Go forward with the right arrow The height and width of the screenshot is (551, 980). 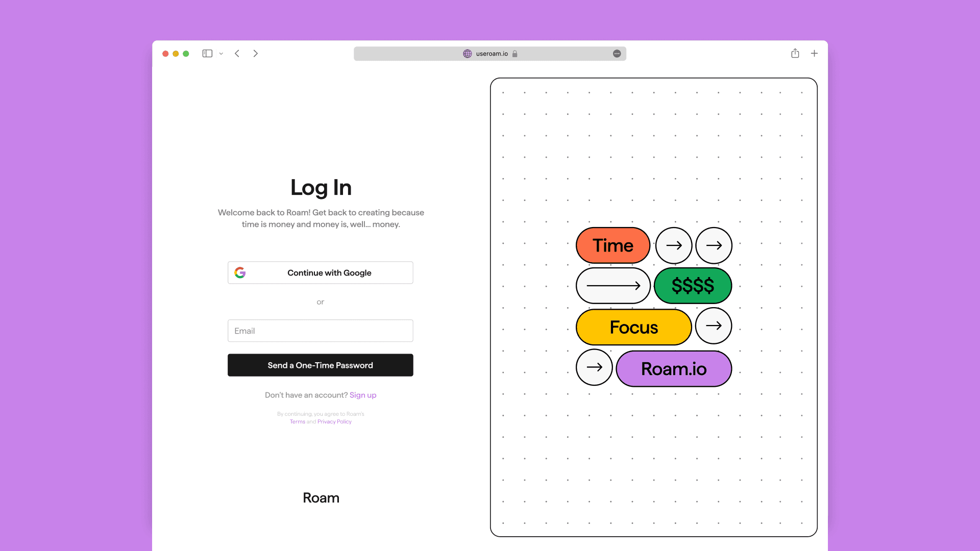[256, 54]
